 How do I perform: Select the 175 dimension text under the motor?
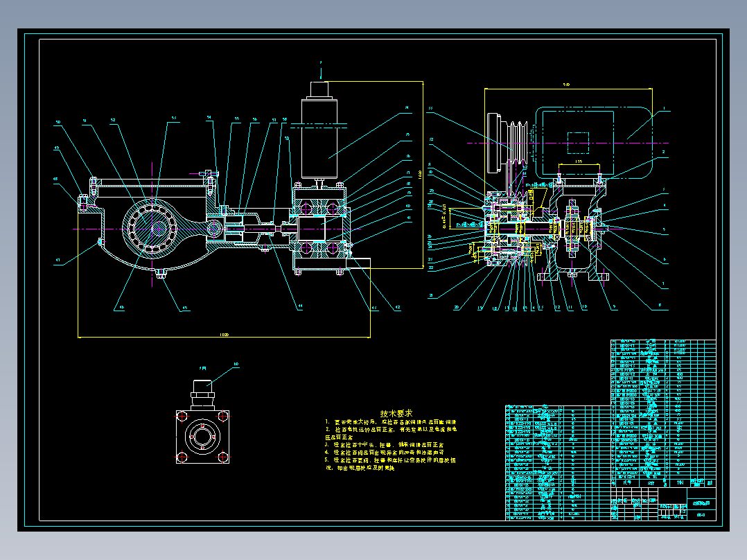(579, 162)
